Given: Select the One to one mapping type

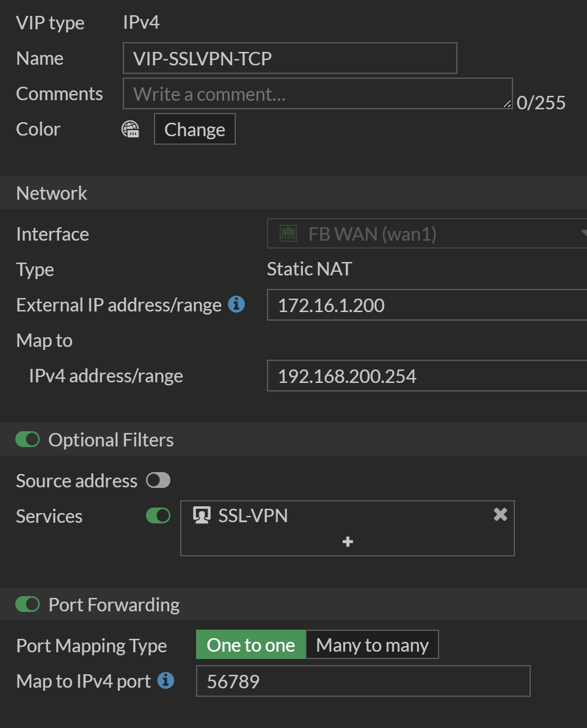Looking at the screenshot, I should click(x=250, y=645).
